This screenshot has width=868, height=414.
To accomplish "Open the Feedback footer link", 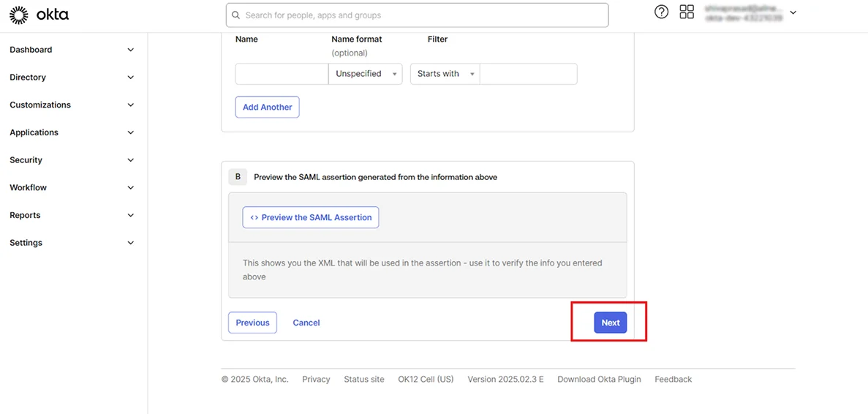I will point(673,380).
